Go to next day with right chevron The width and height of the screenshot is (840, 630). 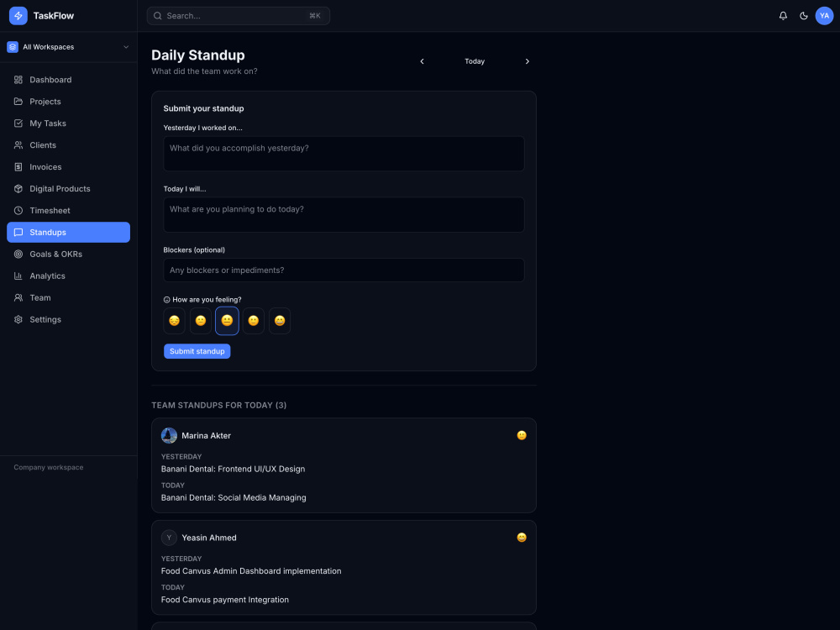pyautogui.click(x=528, y=61)
